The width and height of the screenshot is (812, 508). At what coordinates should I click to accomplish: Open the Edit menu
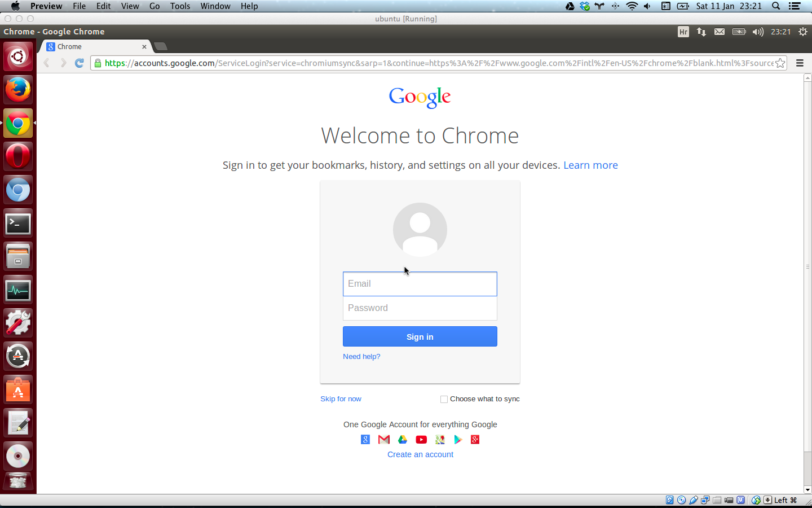coord(104,6)
